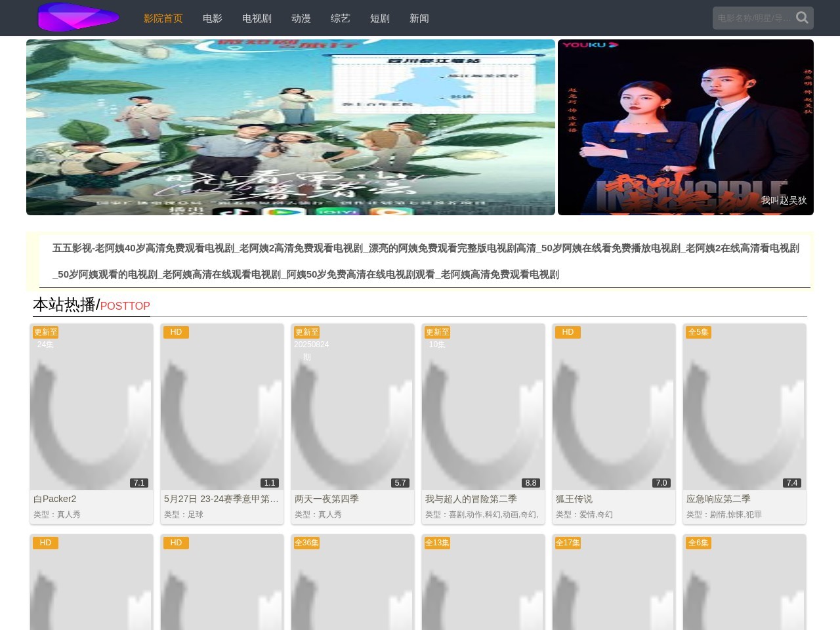The image size is (840, 630).
Task: Open the 狐王传说 poster thumbnail
Action: (x=614, y=407)
